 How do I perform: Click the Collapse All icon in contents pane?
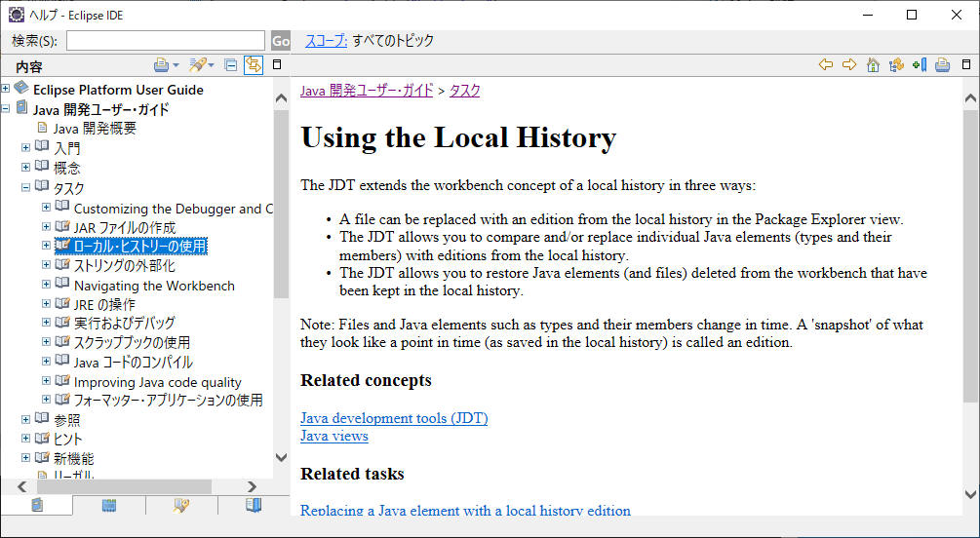[x=231, y=65]
